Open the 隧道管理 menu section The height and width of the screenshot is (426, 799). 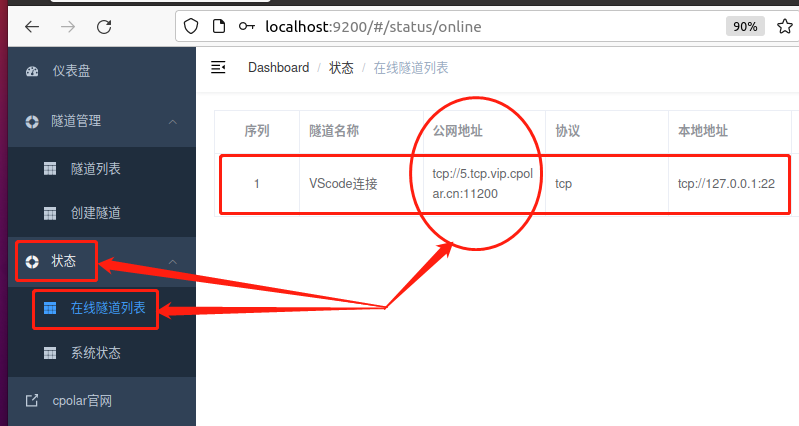click(x=102, y=122)
